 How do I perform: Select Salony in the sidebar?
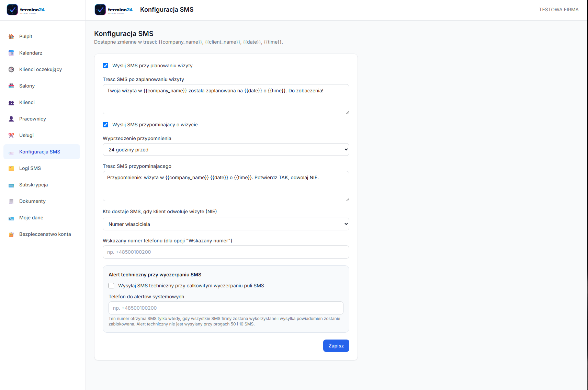(x=42, y=86)
